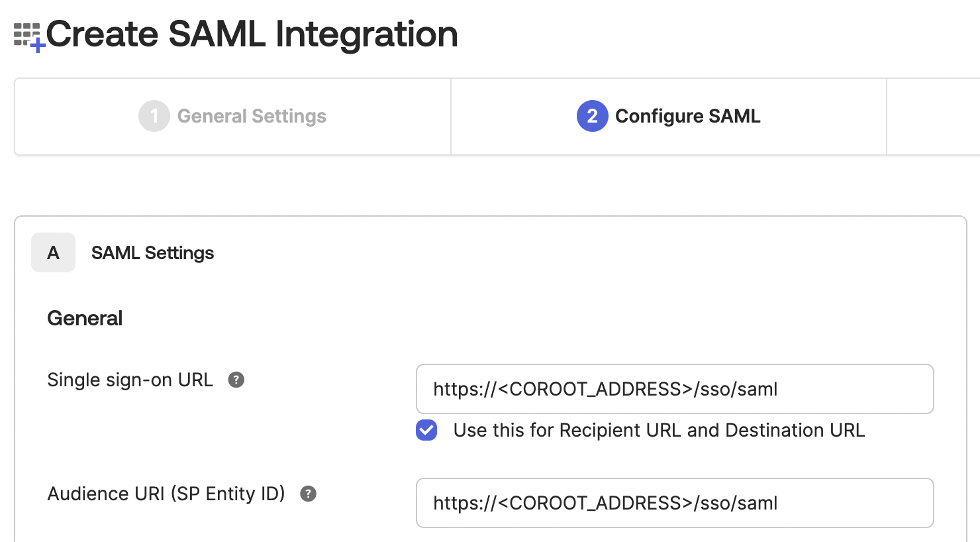Focus the Single sign-on URL field
Screen dimensions: 980x542
675,389
